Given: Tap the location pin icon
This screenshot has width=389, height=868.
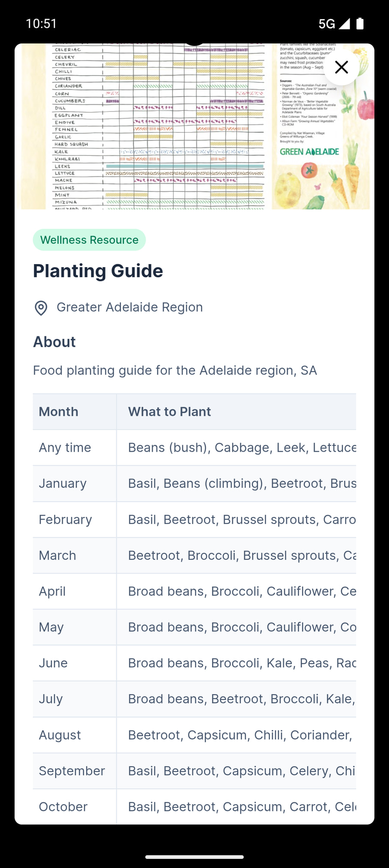Looking at the screenshot, I should tap(41, 308).
